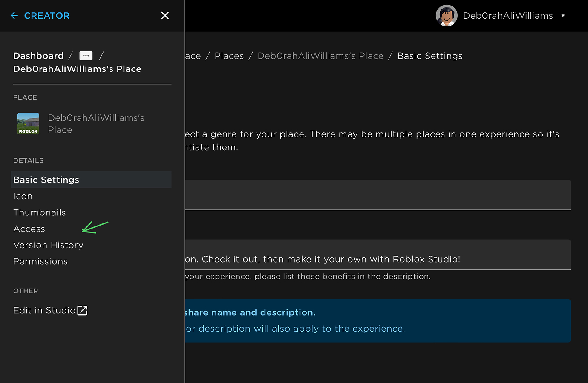Screen dimensions: 588x383
Task: Click the genre selection field
Action: tap(378, 194)
